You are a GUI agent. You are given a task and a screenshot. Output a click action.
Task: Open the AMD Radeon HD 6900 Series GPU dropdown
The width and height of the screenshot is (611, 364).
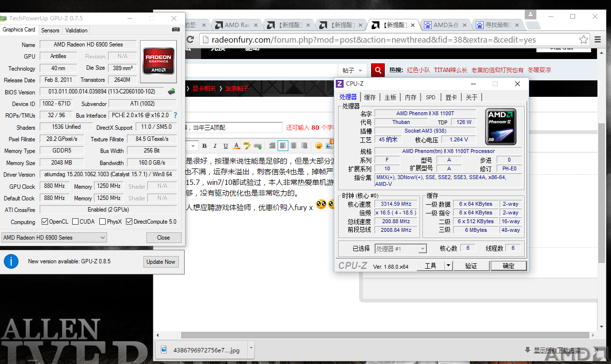point(54,238)
